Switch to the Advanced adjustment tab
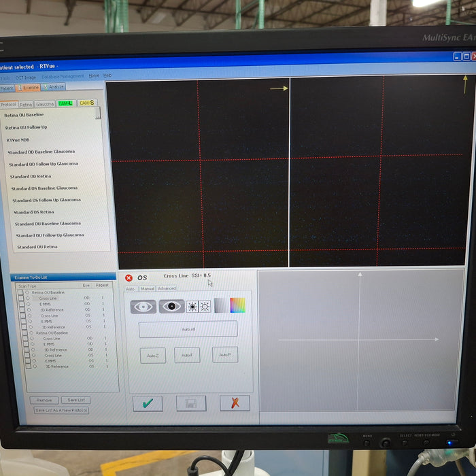Screen dimensions: 476x476 pos(167,288)
